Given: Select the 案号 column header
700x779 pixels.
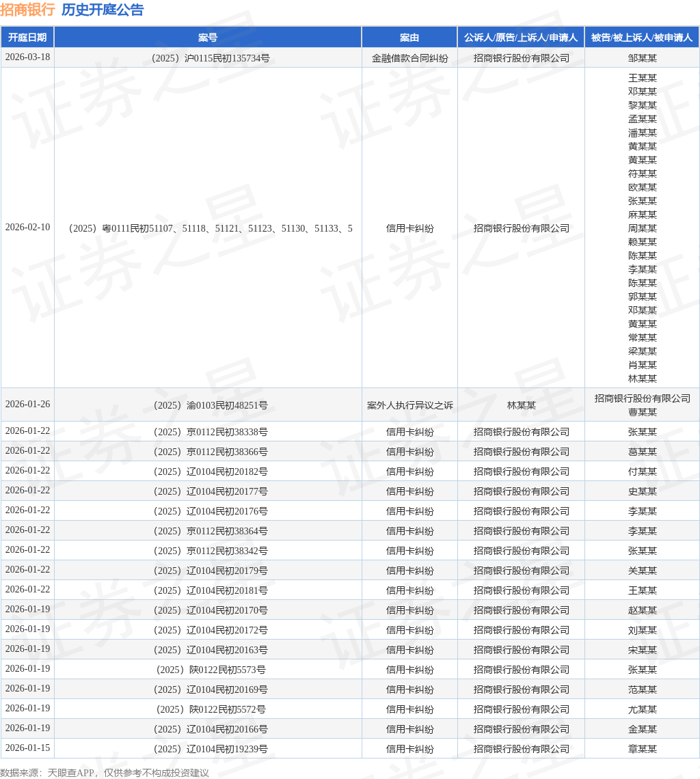Looking at the screenshot, I should (x=208, y=38).
